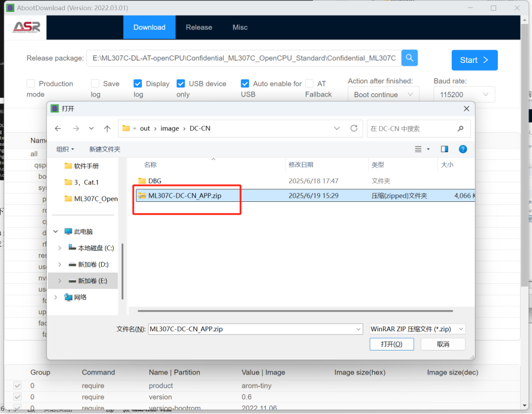Expand the 网络 tree node
The width and height of the screenshot is (532, 414).
(x=56, y=297)
